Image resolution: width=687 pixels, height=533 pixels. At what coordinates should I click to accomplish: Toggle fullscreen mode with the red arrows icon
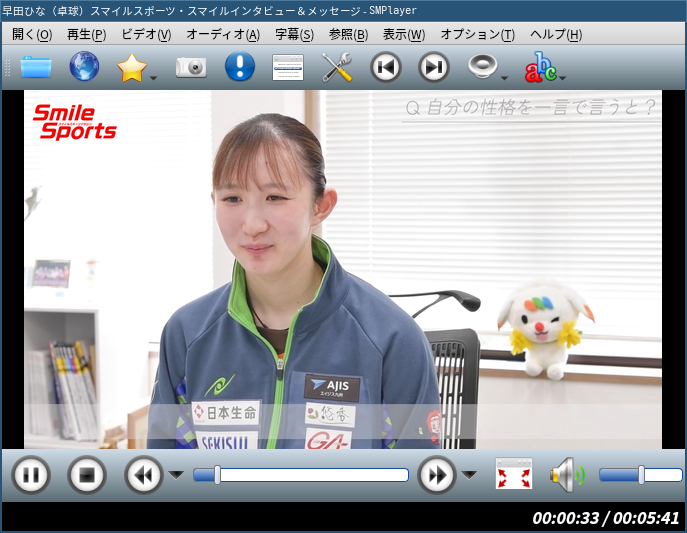click(x=514, y=474)
